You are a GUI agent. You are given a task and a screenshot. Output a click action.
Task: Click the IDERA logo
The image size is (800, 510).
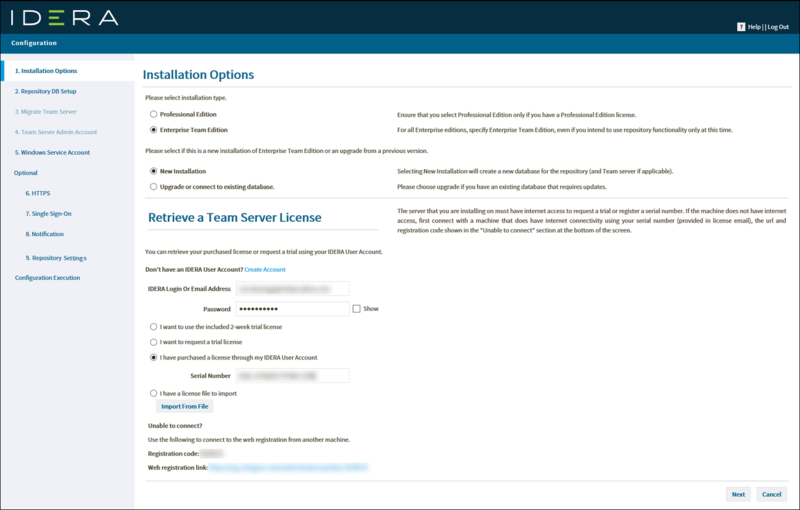(x=64, y=18)
